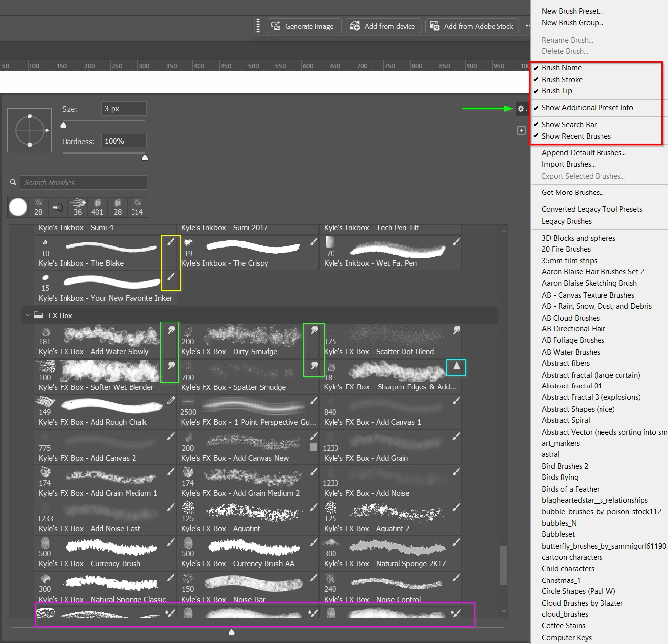Click Get More Brushes link
The image size is (668, 644).
click(573, 193)
